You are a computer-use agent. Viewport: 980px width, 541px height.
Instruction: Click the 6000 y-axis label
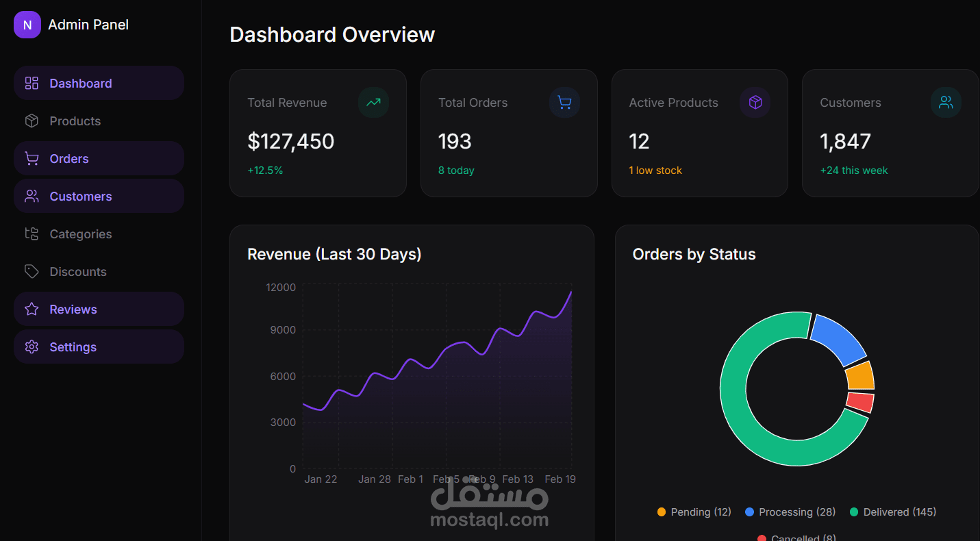click(x=283, y=377)
